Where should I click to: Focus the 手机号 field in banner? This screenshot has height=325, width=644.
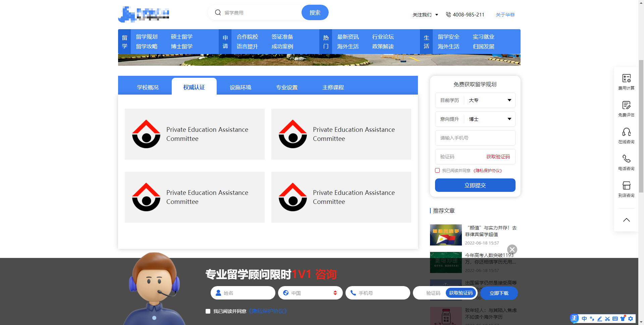(x=378, y=293)
